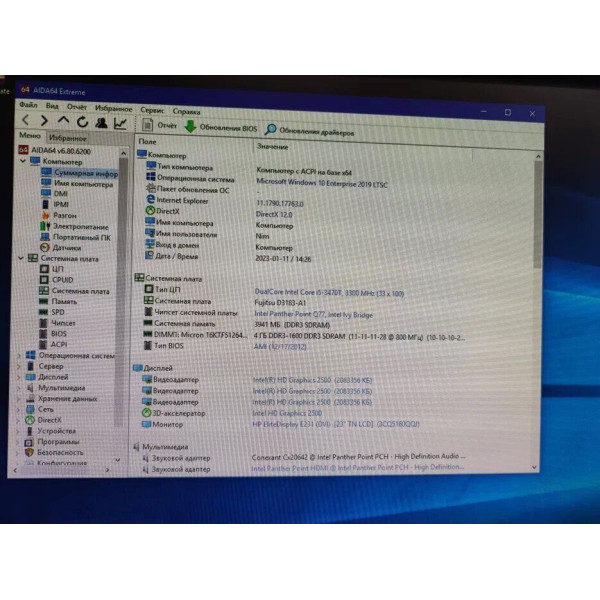This screenshot has width=600, height=600.
Task: Go forward with the right arrow toolbar icon
Action: 44,121
